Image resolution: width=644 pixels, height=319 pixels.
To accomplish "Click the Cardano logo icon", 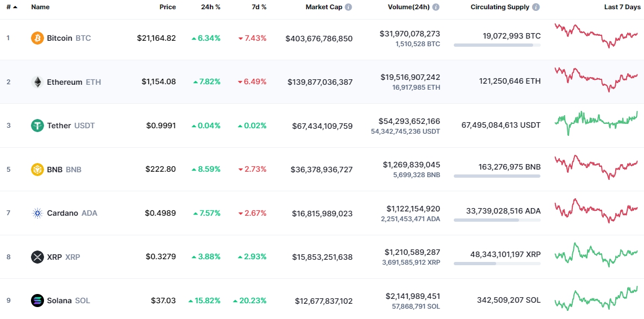I will coord(37,213).
